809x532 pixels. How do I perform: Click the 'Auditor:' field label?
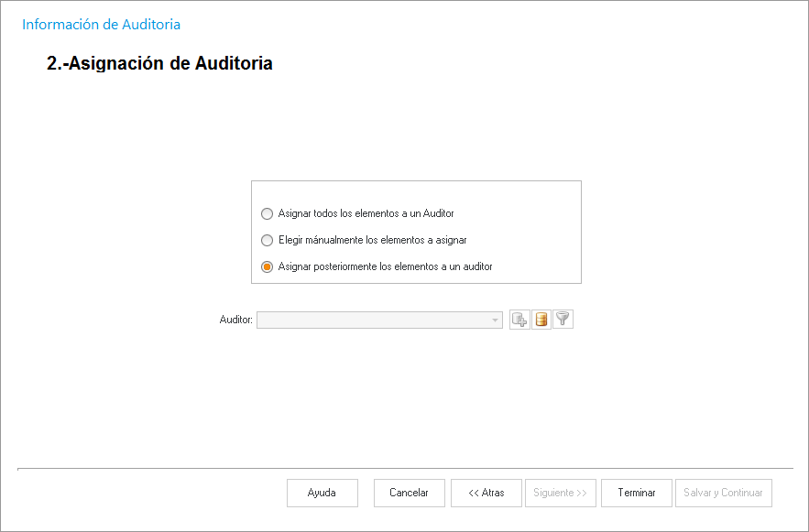click(235, 320)
